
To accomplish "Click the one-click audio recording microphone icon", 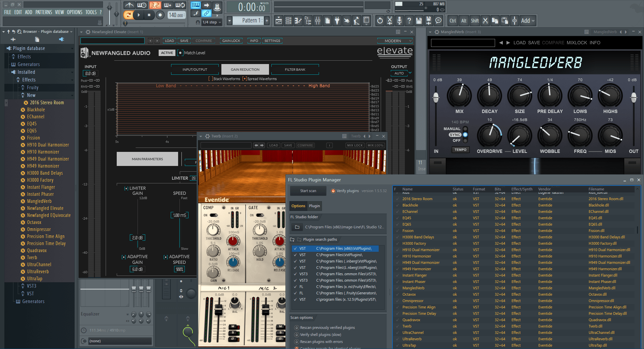I will pyautogui.click(x=399, y=21).
